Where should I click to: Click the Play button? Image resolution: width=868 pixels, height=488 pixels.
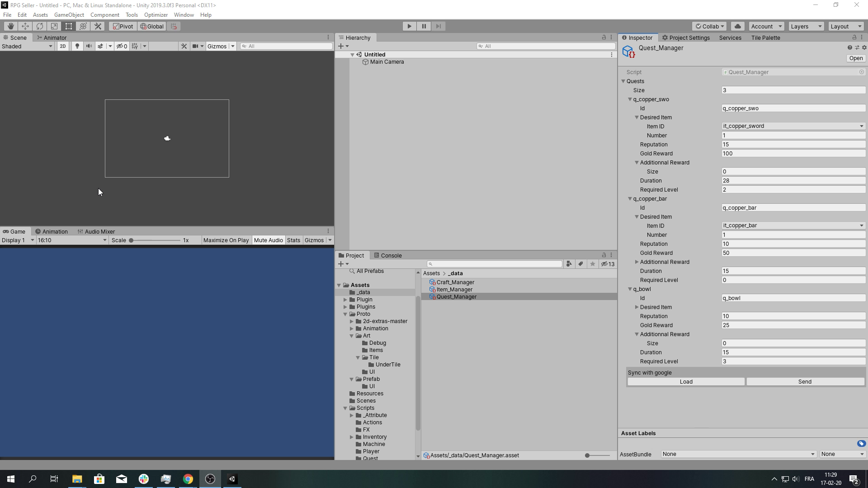point(410,26)
